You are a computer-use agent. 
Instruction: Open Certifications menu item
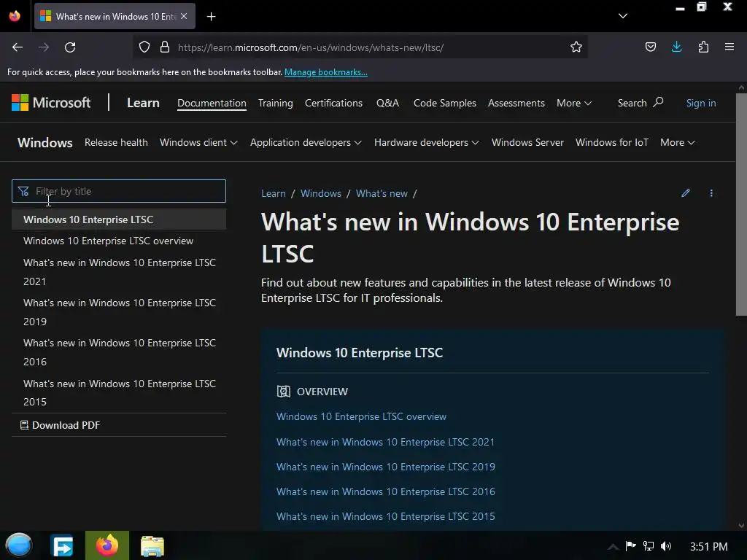coord(333,103)
